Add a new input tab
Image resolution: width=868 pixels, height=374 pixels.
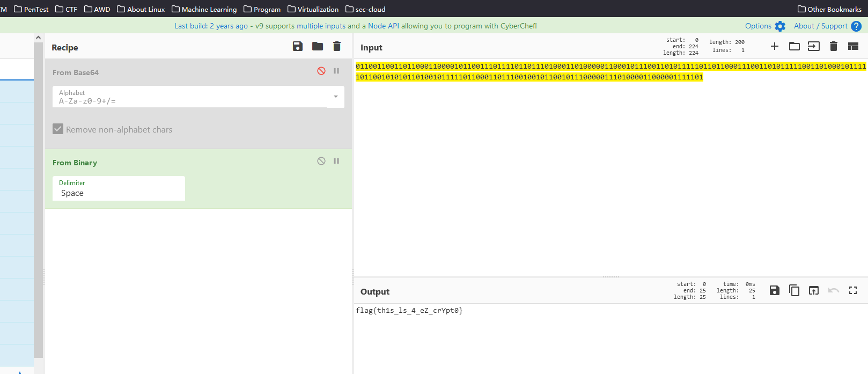[x=775, y=46]
